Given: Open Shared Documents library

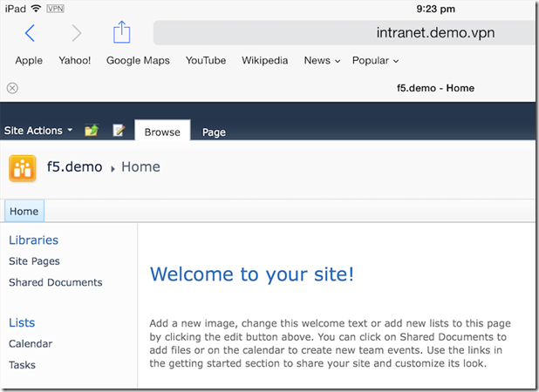Looking at the screenshot, I should point(56,282).
